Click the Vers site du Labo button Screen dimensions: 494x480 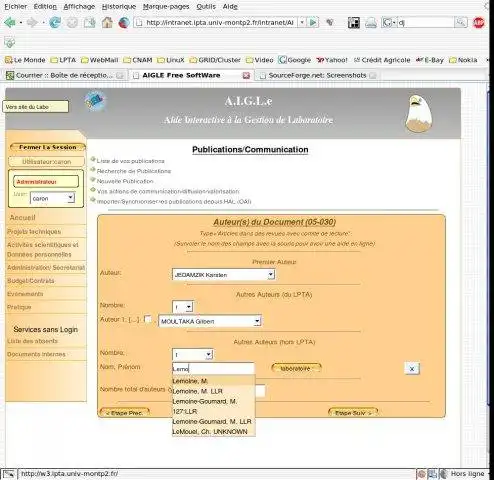tap(35, 107)
